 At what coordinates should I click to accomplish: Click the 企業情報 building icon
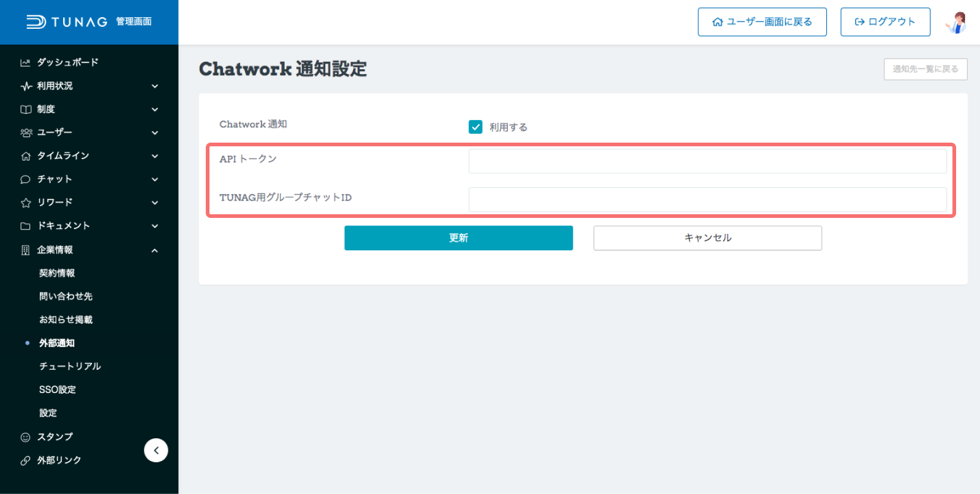[25, 250]
